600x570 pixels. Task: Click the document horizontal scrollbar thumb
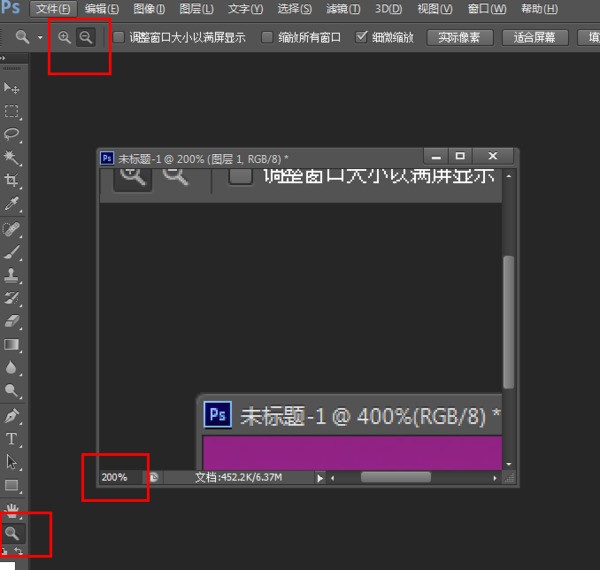point(396,477)
